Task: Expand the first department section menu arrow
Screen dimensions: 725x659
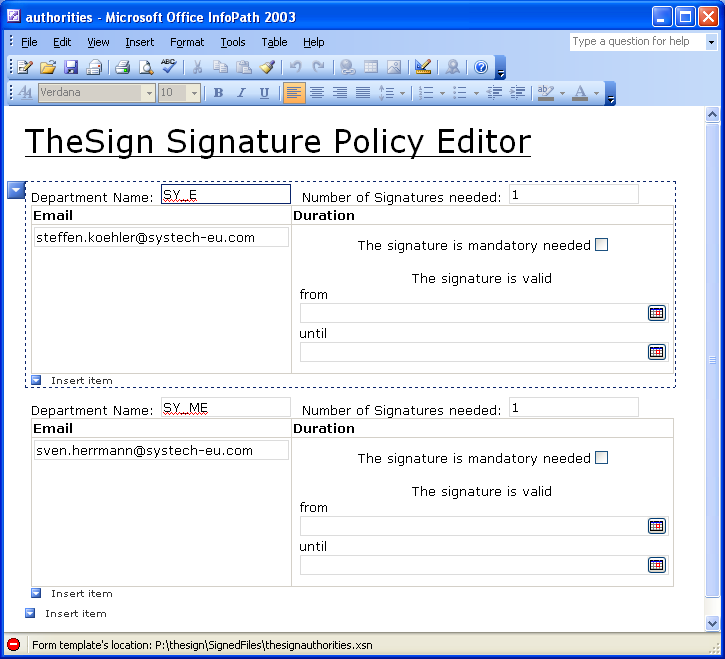Action: [15, 190]
